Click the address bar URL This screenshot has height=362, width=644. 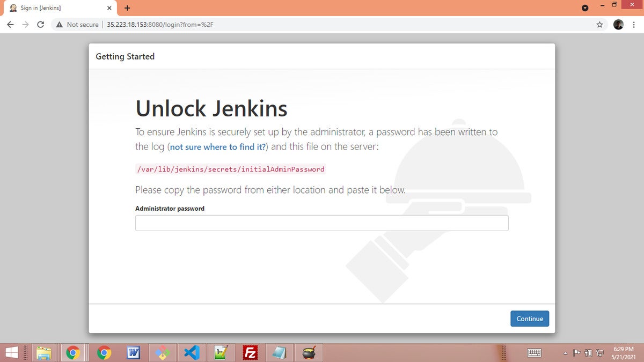click(160, 25)
